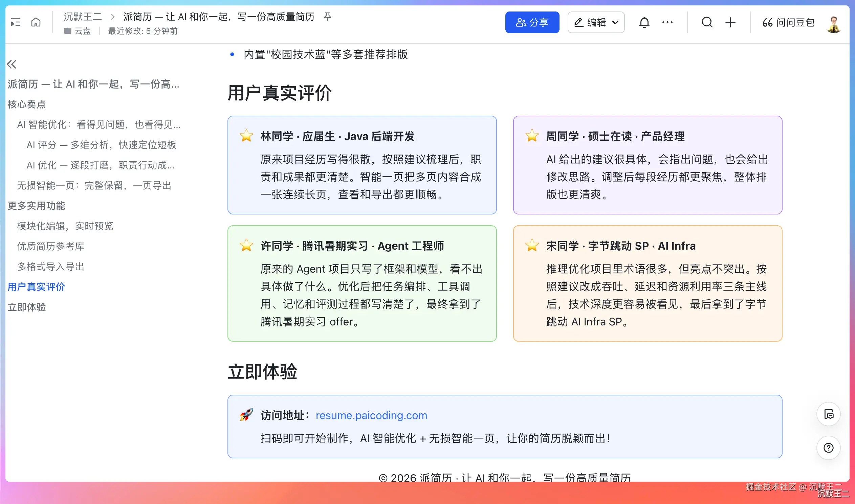Viewport: 855px width, 504px height.
Task: Open the comments panel floating icon
Action: click(829, 414)
